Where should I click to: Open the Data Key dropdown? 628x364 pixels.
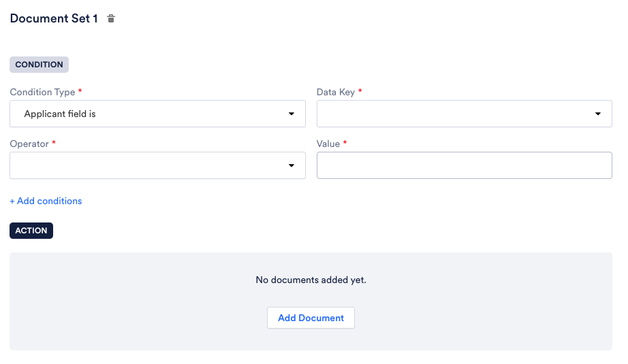[465, 114]
